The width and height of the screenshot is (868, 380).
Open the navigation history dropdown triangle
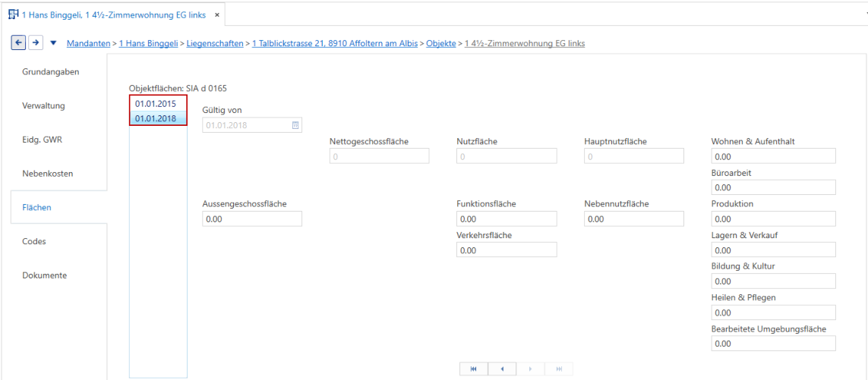click(53, 42)
